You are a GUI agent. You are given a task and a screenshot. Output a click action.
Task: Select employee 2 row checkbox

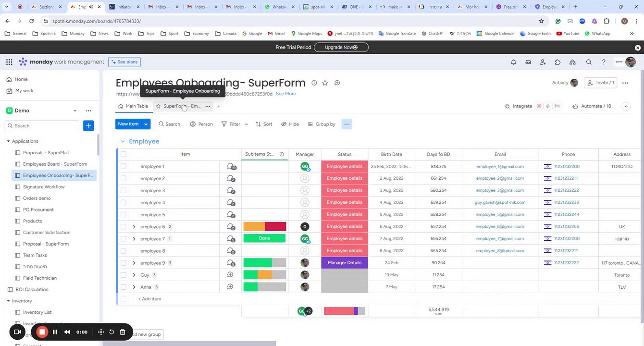(x=124, y=178)
